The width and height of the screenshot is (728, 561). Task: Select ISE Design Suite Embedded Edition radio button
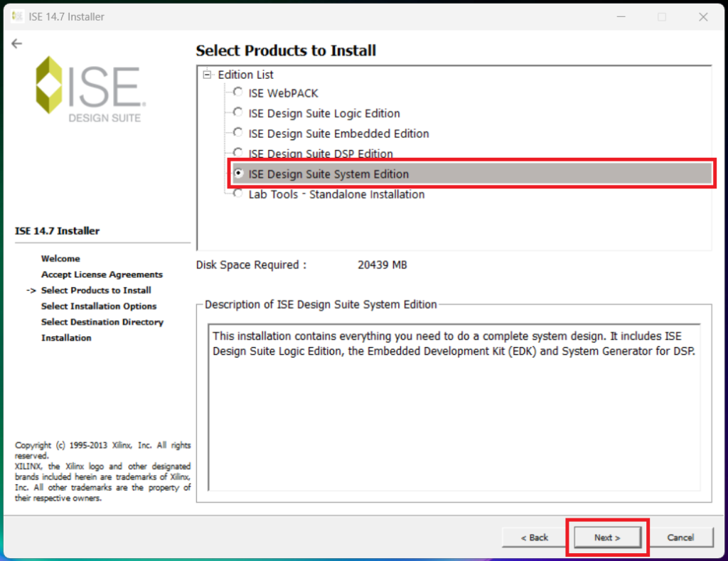tap(237, 132)
